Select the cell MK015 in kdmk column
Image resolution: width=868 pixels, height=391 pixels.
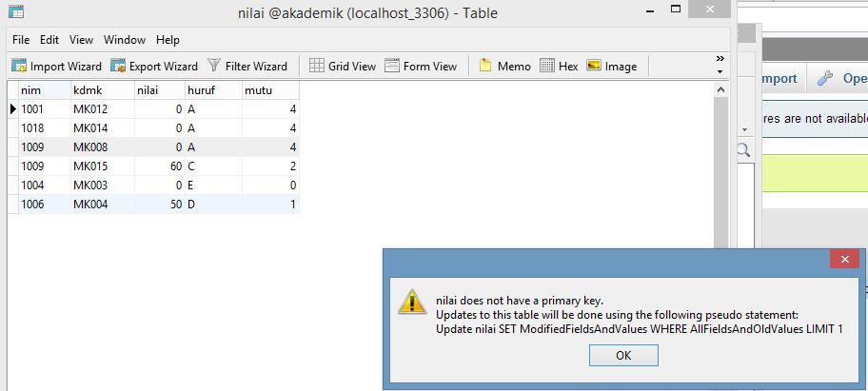(x=103, y=166)
